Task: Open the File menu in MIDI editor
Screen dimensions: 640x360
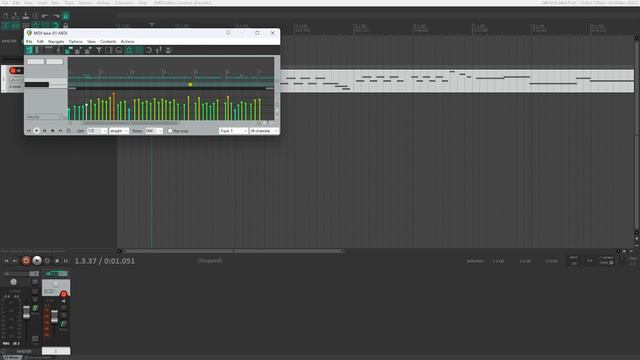Action: point(29,42)
